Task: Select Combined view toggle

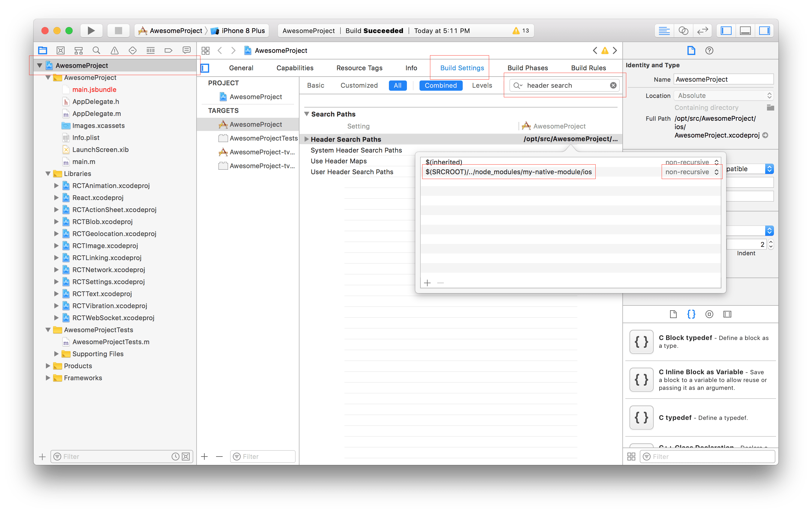Action: tap(440, 85)
